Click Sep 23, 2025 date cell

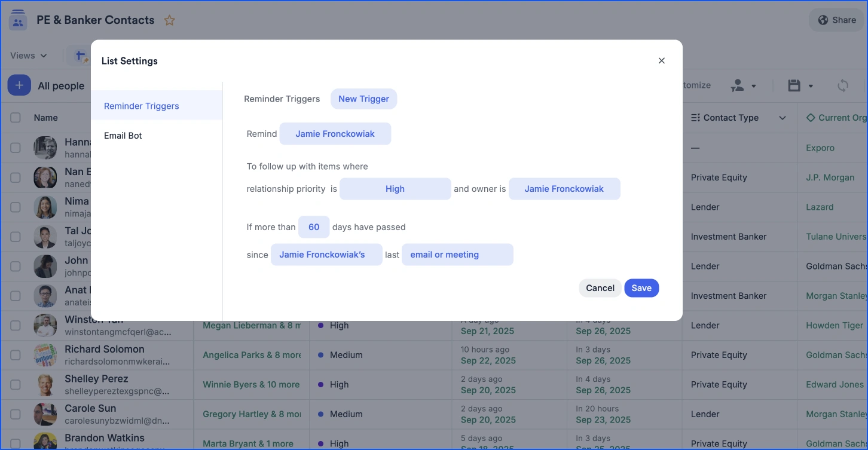603,420
